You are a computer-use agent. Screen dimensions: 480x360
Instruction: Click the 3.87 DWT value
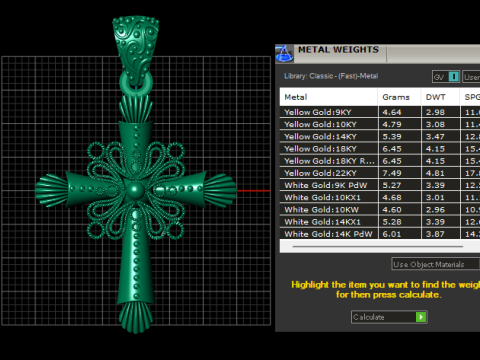tap(435, 234)
